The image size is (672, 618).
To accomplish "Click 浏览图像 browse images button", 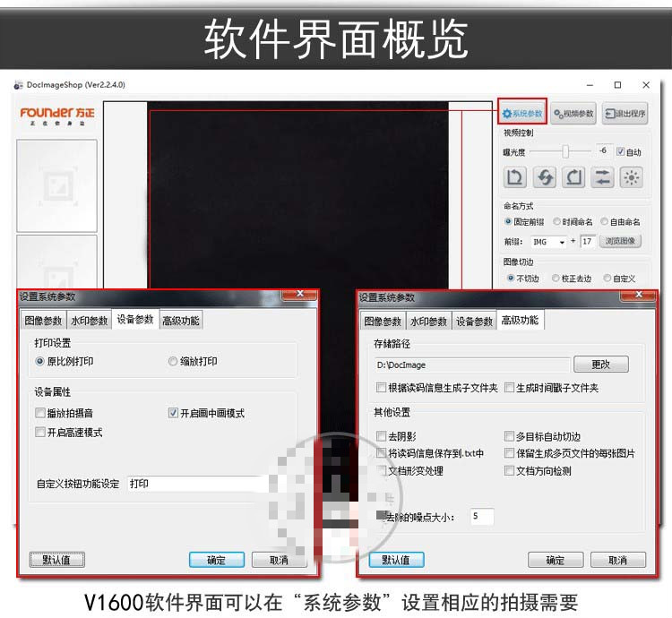I will [x=620, y=241].
